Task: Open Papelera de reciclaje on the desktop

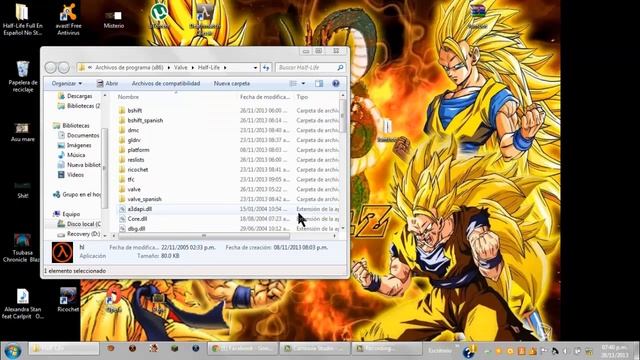Action: click(x=23, y=76)
